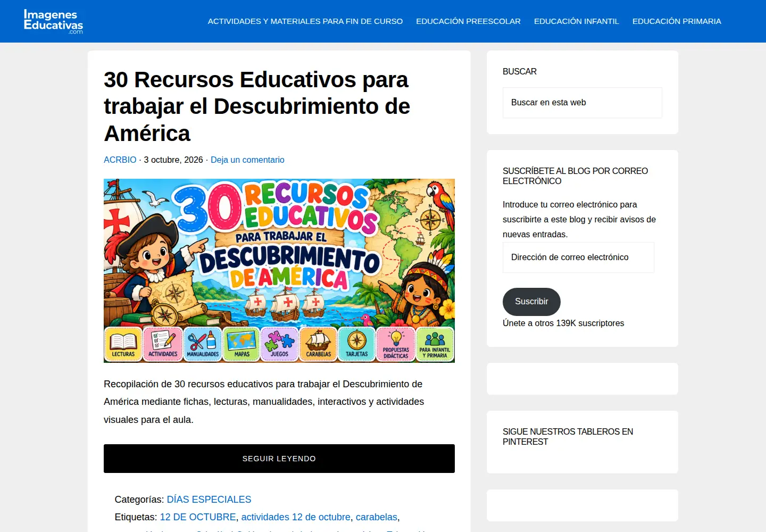The image size is (766, 532).
Task: Open the '12 DE OCTUBRE' tag link
Action: click(x=198, y=517)
